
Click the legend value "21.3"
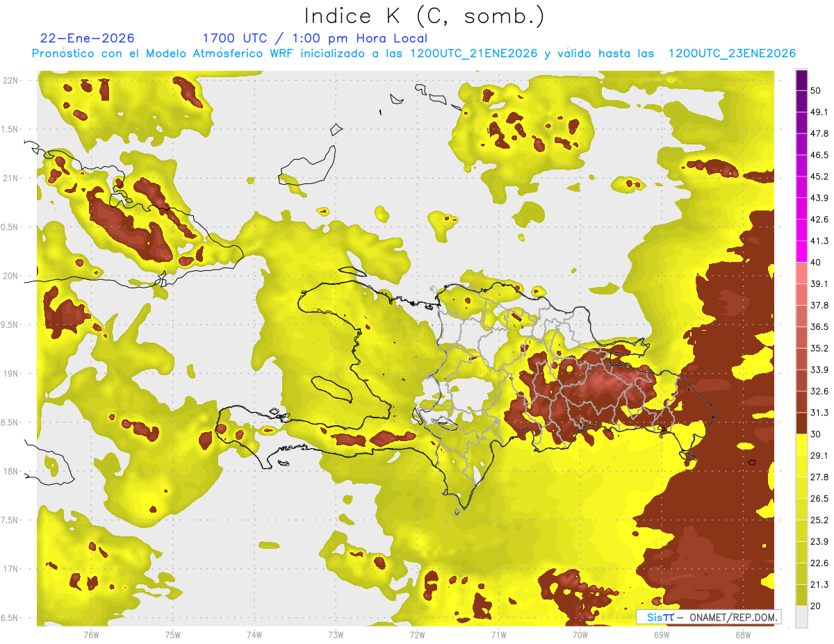tap(819, 584)
